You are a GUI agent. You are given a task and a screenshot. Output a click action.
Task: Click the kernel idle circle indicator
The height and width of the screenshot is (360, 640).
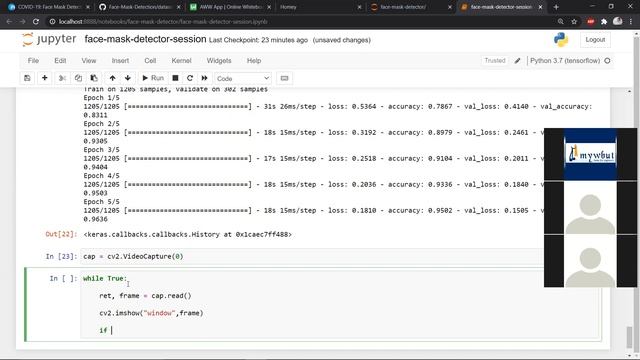click(607, 61)
